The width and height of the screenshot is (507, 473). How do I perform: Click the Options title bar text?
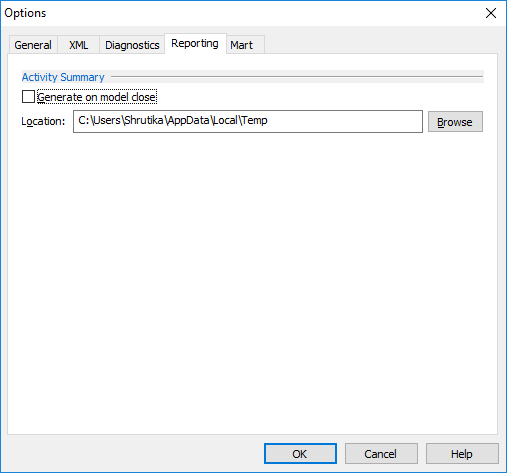[x=25, y=13]
